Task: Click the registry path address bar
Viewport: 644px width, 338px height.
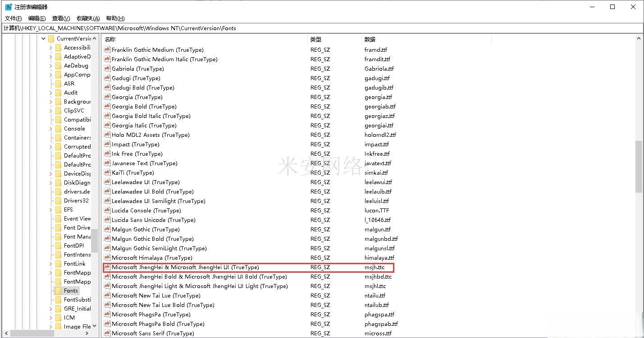Action: (315, 28)
